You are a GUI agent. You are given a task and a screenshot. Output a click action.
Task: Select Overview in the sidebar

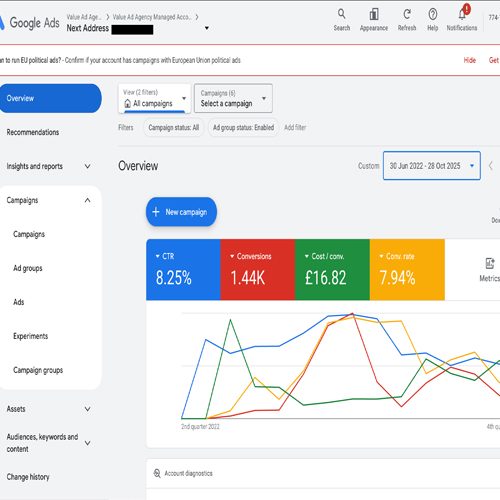pyautogui.click(x=50, y=98)
